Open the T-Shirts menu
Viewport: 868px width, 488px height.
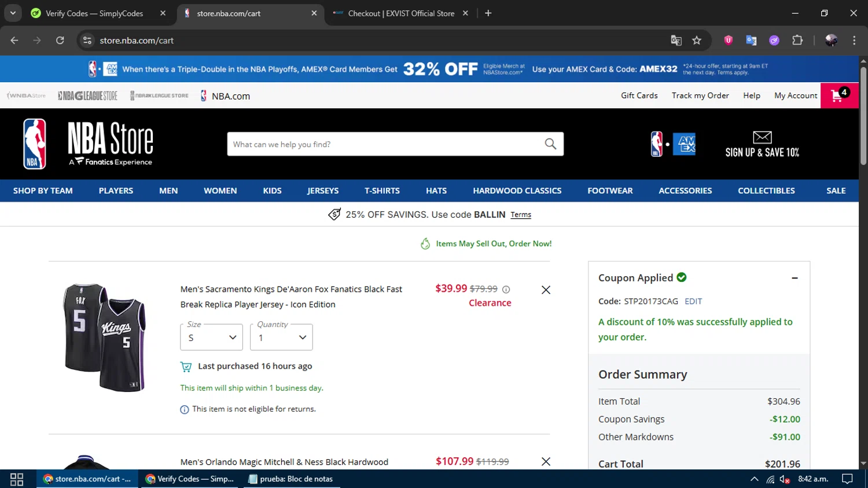pos(382,190)
